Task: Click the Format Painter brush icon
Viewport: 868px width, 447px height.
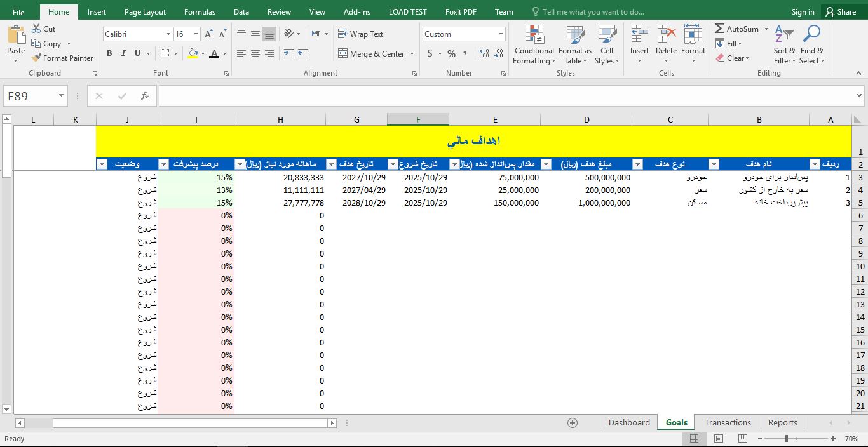Action: [x=37, y=58]
